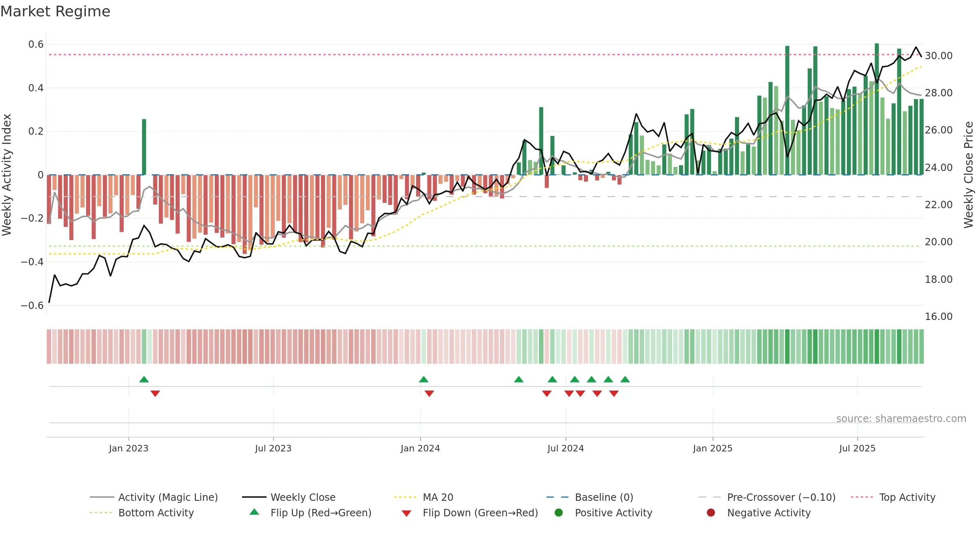Image resolution: width=980 pixels, height=551 pixels.
Task: Click the Jul 2024 axis label
Action: pyautogui.click(x=566, y=448)
